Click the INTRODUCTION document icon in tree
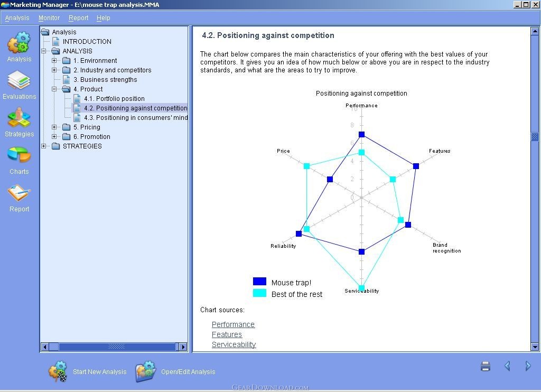This screenshot has height=392, width=541. [x=55, y=41]
